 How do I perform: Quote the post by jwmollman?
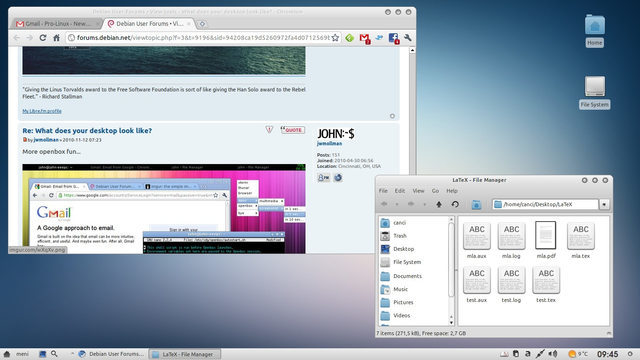click(293, 130)
